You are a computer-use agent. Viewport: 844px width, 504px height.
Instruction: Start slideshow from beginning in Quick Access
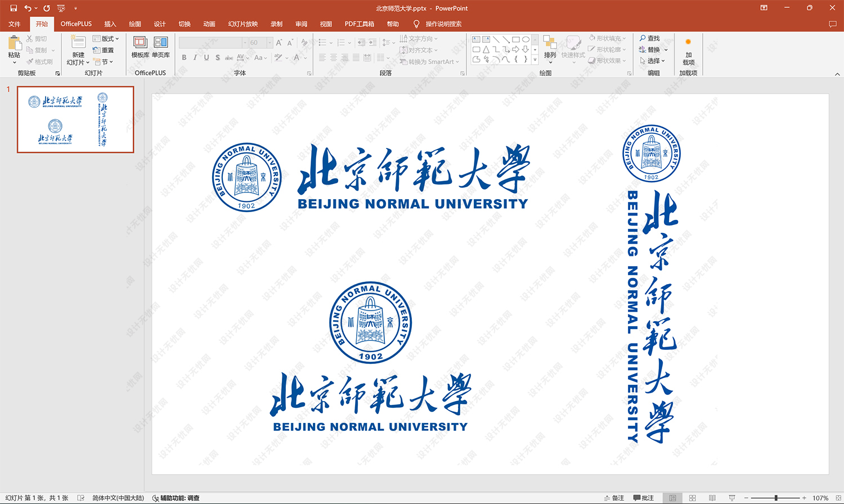(61, 8)
